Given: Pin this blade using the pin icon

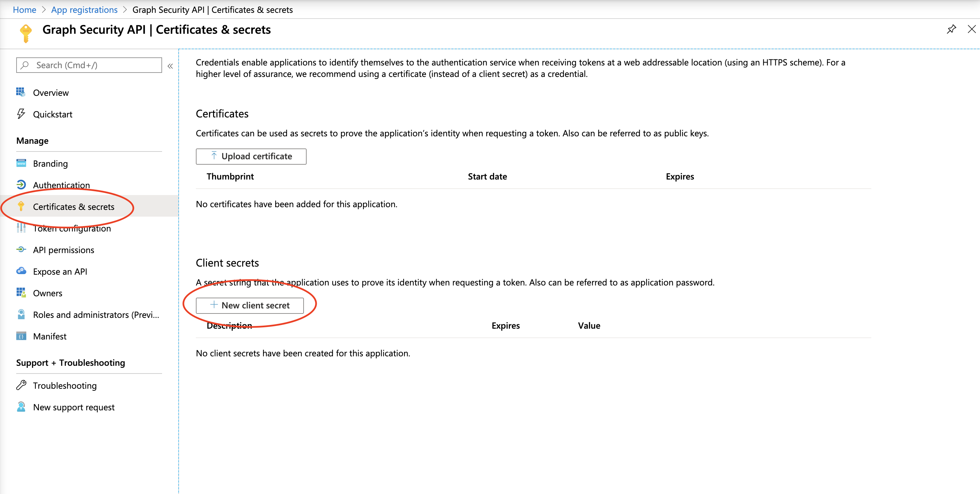Looking at the screenshot, I should 952,29.
